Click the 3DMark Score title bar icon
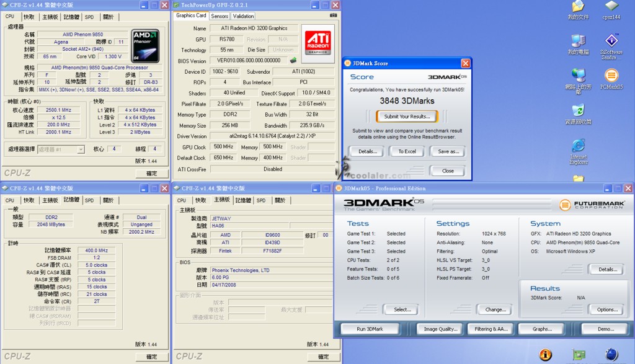Viewport: 635px width, 364px height. (x=347, y=63)
